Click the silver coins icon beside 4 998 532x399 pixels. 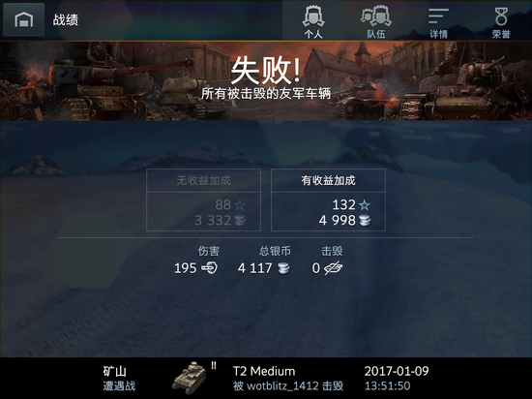[x=365, y=221]
